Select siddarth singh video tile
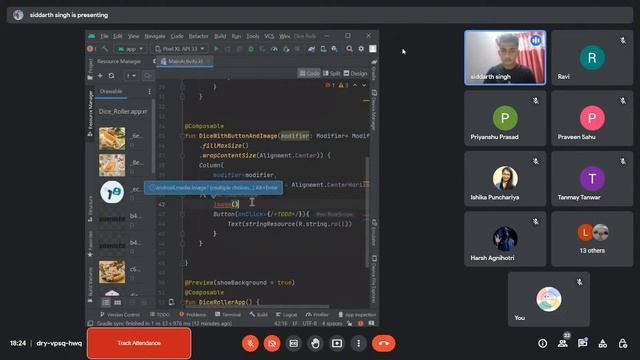 tap(505, 58)
